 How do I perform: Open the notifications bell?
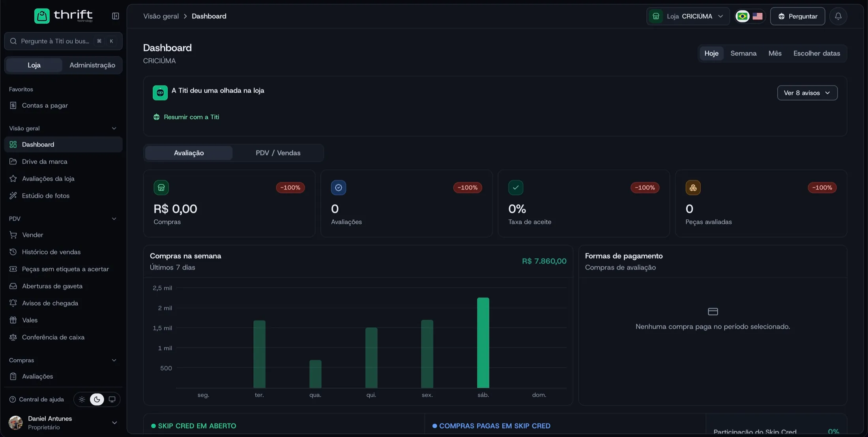(x=838, y=16)
